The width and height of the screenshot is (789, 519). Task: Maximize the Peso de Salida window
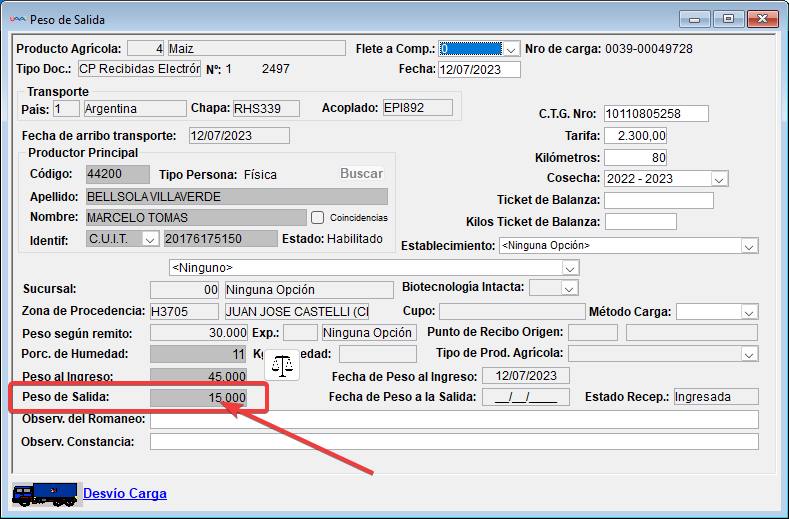728,19
